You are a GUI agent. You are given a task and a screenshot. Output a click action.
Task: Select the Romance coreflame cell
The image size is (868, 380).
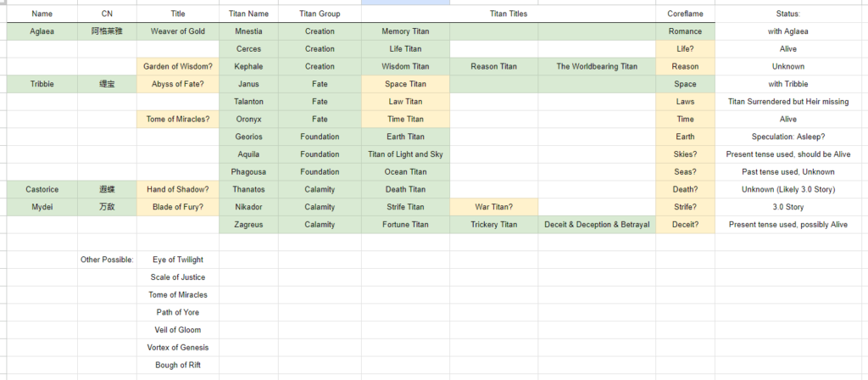[x=685, y=31]
